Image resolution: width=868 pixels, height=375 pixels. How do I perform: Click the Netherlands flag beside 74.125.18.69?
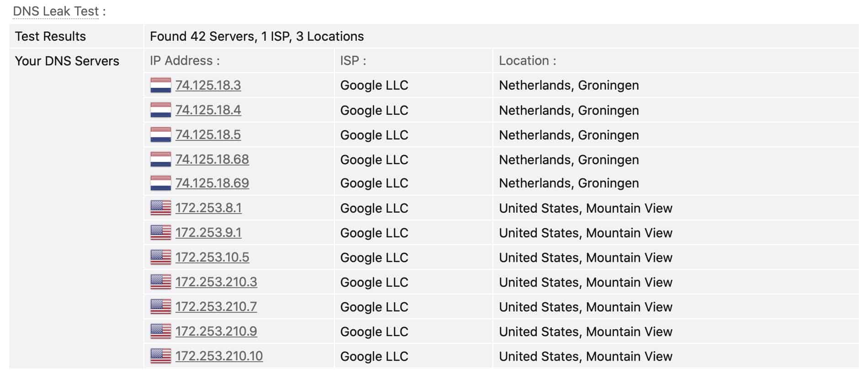point(161,183)
